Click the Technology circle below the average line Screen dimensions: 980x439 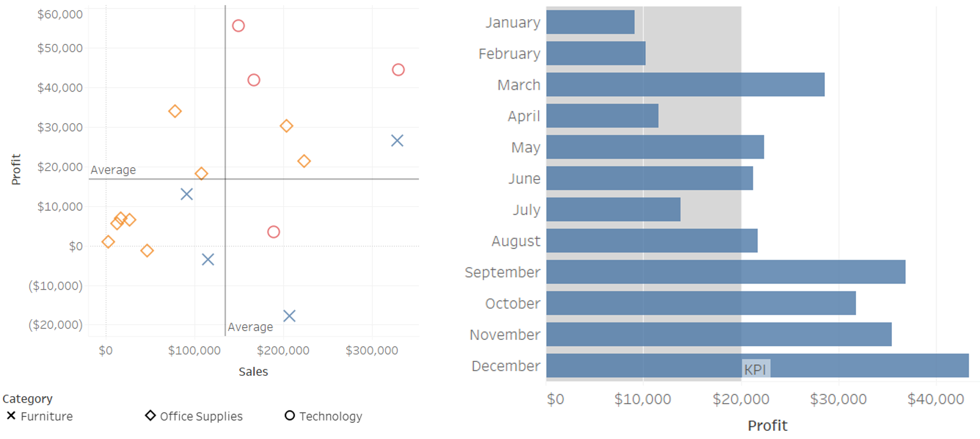[273, 232]
